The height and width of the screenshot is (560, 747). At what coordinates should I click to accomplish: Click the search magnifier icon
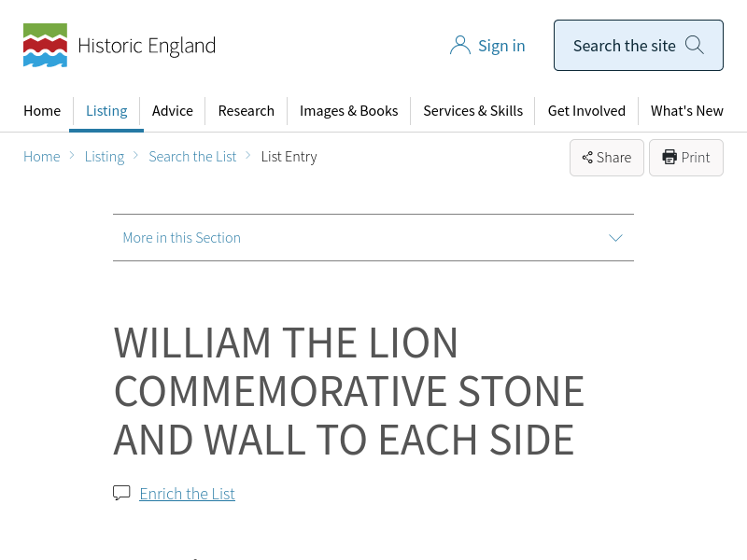pos(695,45)
